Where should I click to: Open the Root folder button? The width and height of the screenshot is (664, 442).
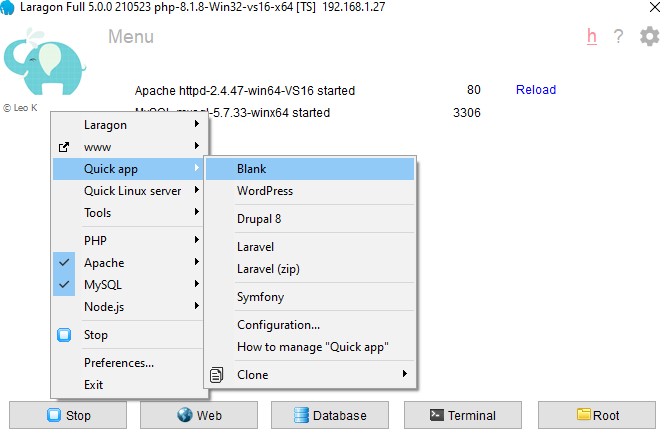coord(597,415)
